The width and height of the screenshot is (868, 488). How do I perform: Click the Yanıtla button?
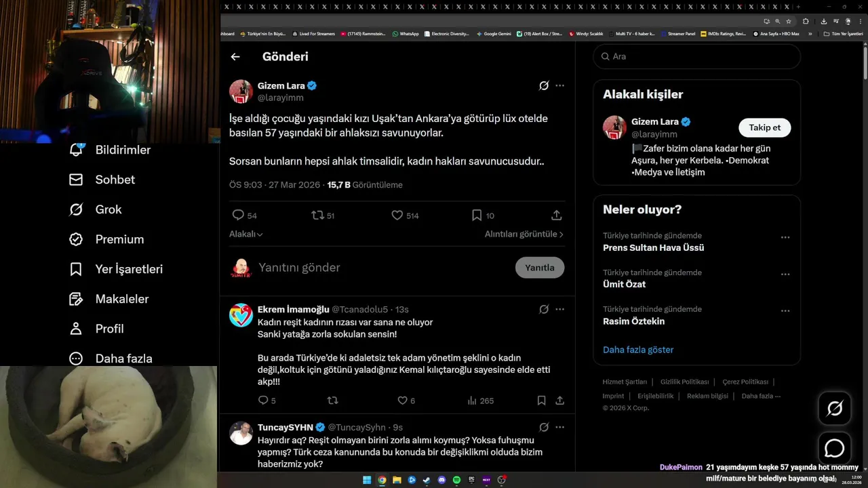(540, 268)
